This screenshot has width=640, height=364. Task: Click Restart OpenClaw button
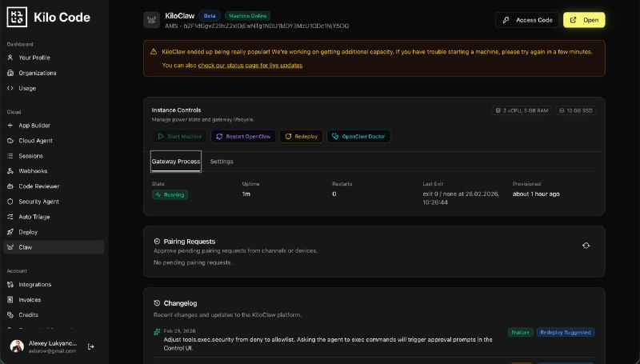[x=243, y=136]
